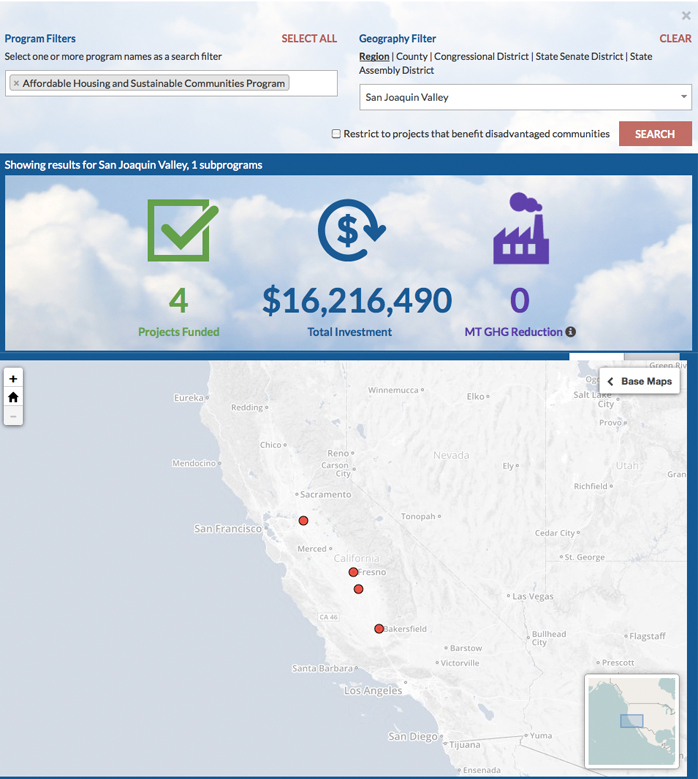The height and width of the screenshot is (779, 698).
Task: Click the map zoom in plus button
Action: coord(13,379)
